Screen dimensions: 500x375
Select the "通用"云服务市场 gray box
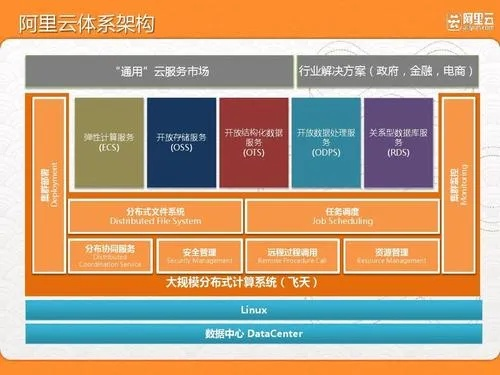click(159, 71)
